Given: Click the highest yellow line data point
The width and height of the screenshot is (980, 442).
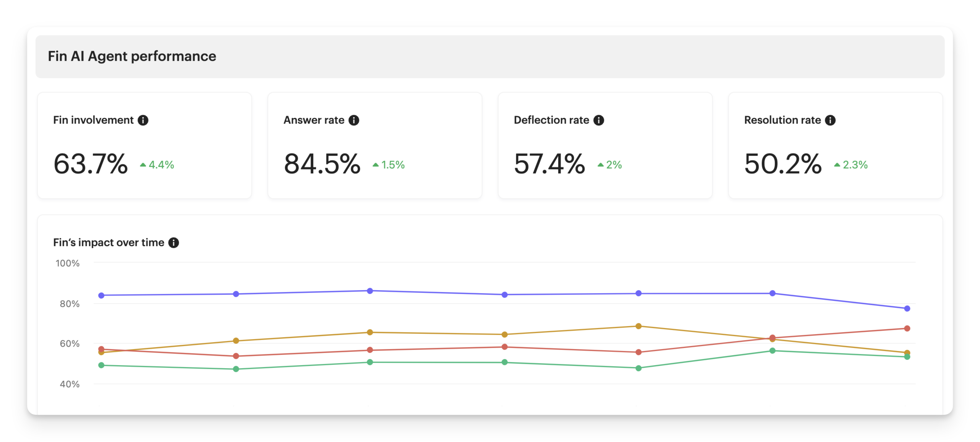Looking at the screenshot, I should 638,326.
